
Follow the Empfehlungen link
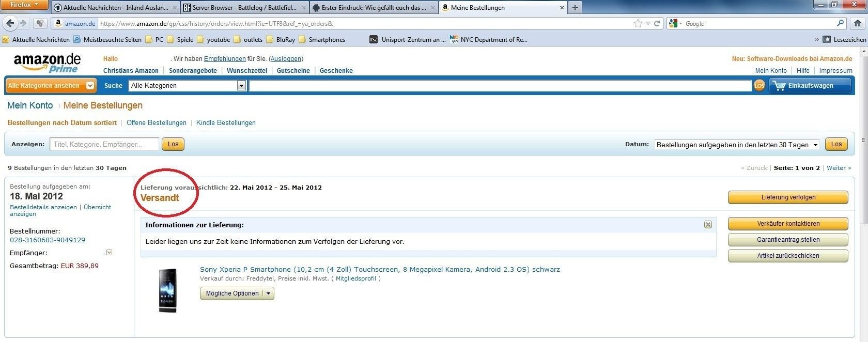point(225,59)
